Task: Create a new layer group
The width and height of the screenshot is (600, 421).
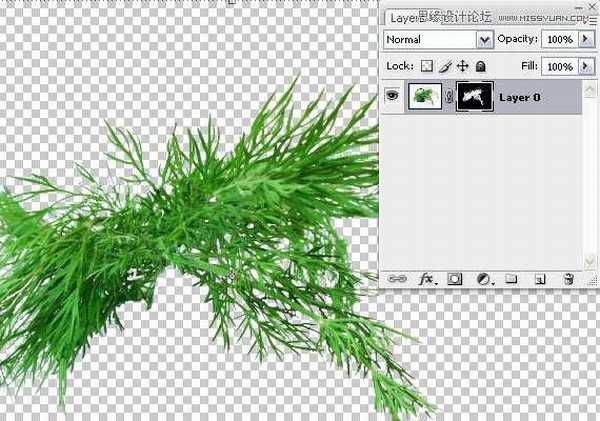Action: tap(511, 280)
